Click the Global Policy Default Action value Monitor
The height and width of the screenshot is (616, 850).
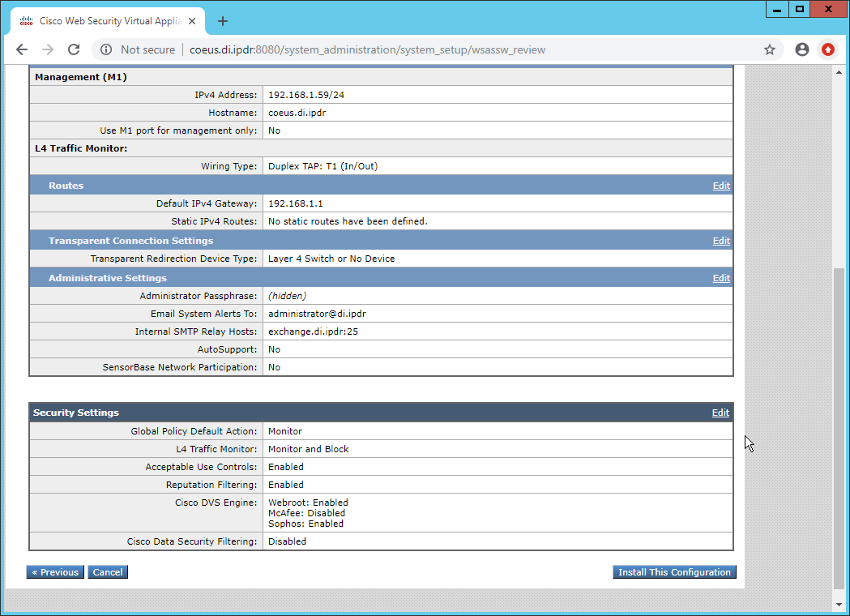pyautogui.click(x=285, y=432)
